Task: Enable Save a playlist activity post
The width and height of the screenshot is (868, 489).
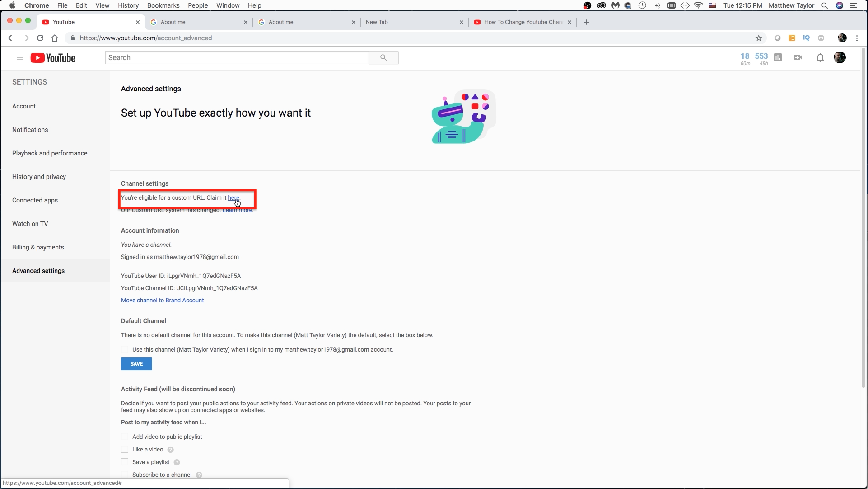Action: tap(125, 462)
